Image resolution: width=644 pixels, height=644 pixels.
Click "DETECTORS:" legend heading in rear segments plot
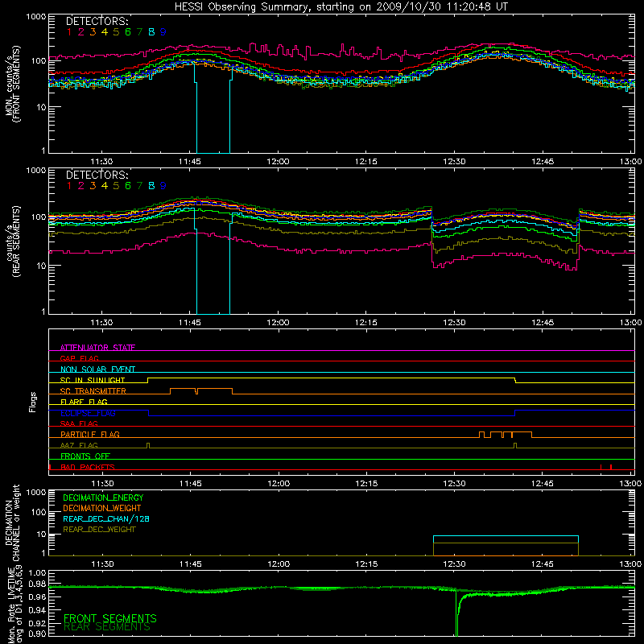[97, 175]
